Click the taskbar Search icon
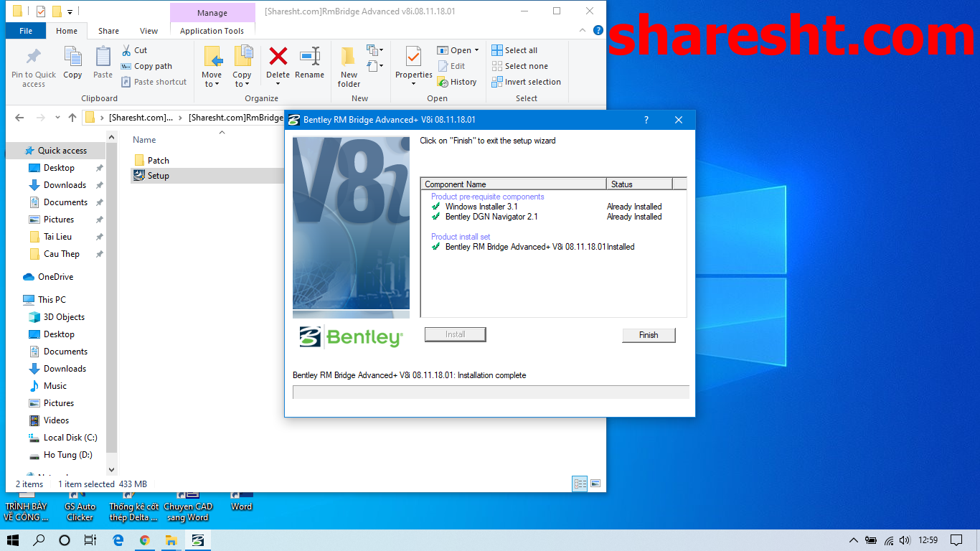This screenshot has height=551, width=980. pos(39,540)
